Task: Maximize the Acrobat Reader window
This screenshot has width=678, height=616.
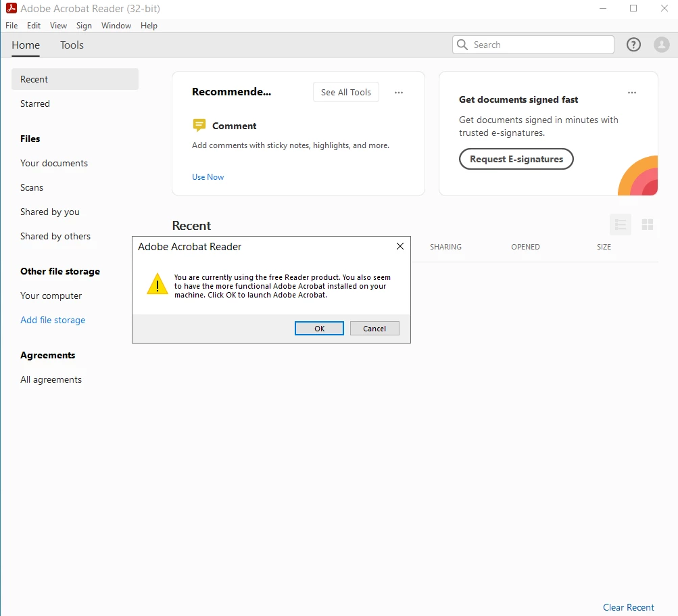Action: 633,8
